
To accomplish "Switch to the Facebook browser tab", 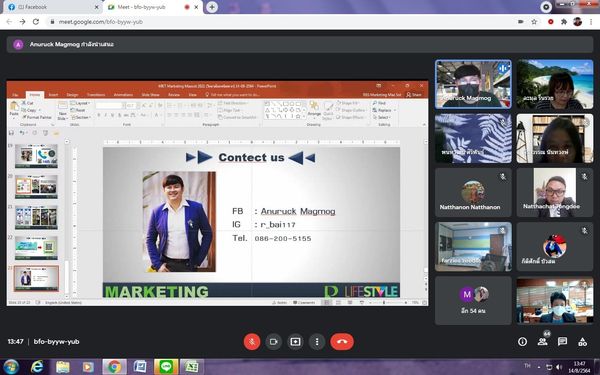I will (x=52, y=7).
